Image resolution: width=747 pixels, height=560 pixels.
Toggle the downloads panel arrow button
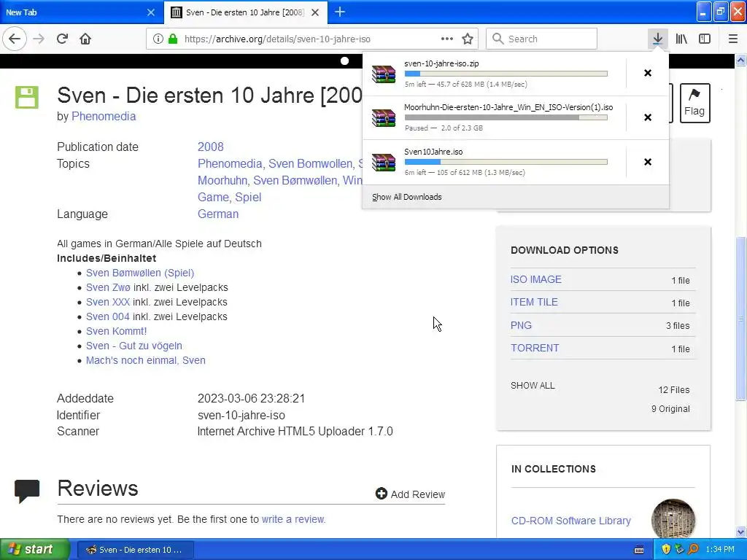pyautogui.click(x=657, y=39)
